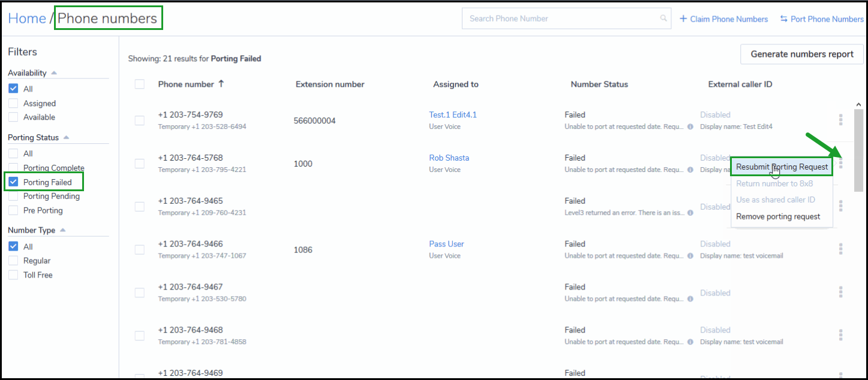
Task: Choose Remove porting request from the menu
Action: pos(778,216)
